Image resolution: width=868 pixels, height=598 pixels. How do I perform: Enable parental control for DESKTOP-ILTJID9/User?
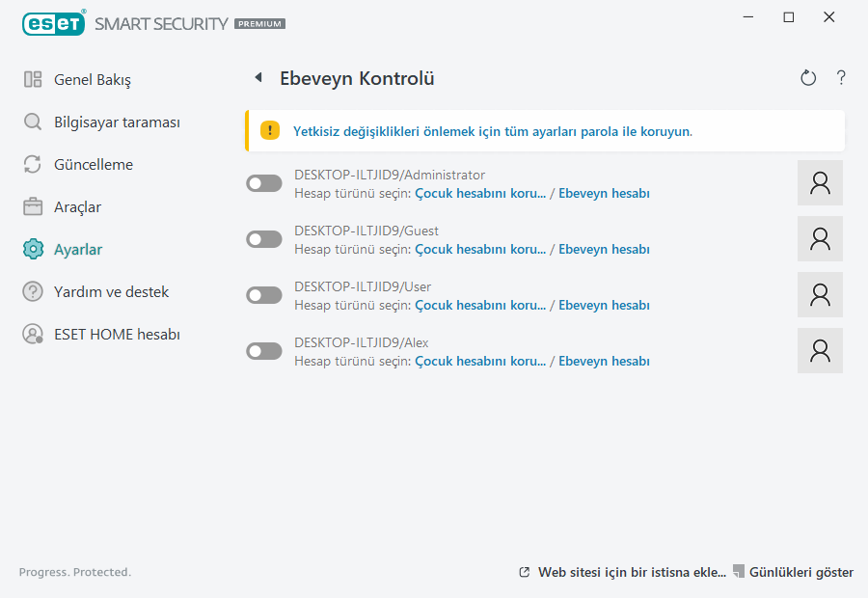pyautogui.click(x=263, y=294)
